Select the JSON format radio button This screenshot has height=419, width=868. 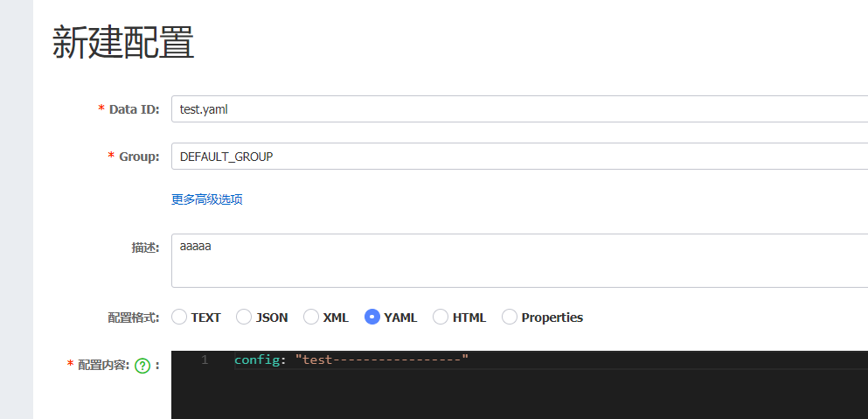[x=244, y=317]
